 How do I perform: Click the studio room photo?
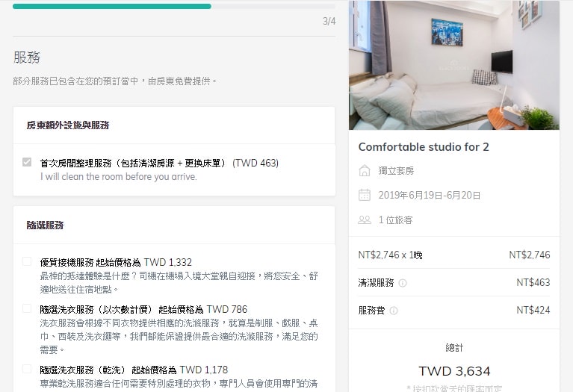click(x=453, y=65)
